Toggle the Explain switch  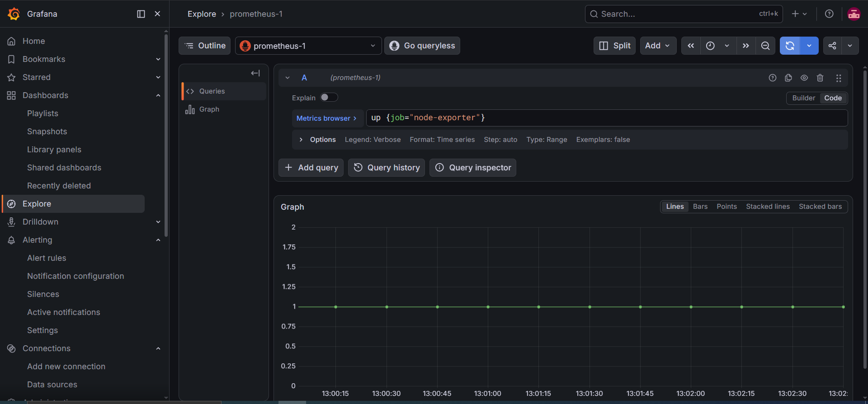click(x=329, y=98)
